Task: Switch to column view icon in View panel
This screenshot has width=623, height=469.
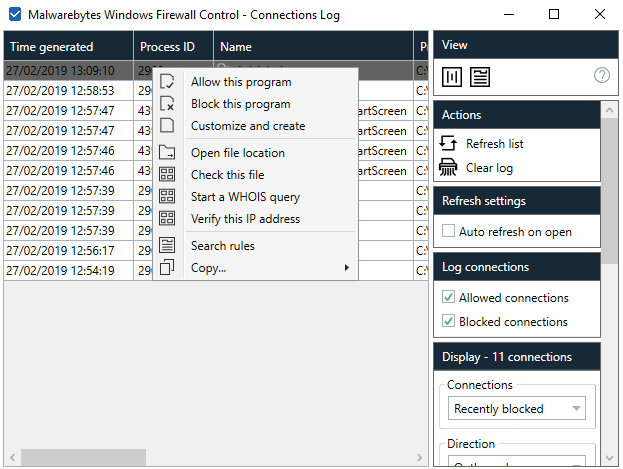Action: [452, 77]
